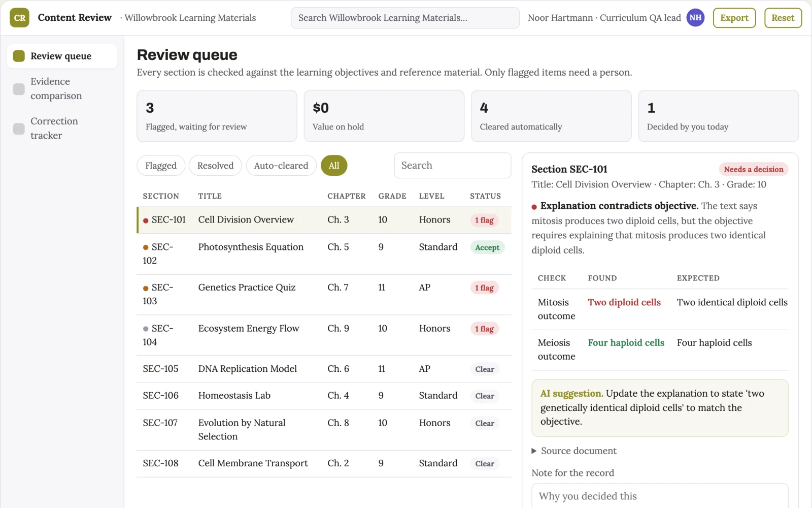Click the Accept status on SEC-102
The width and height of the screenshot is (812, 508).
click(x=487, y=247)
